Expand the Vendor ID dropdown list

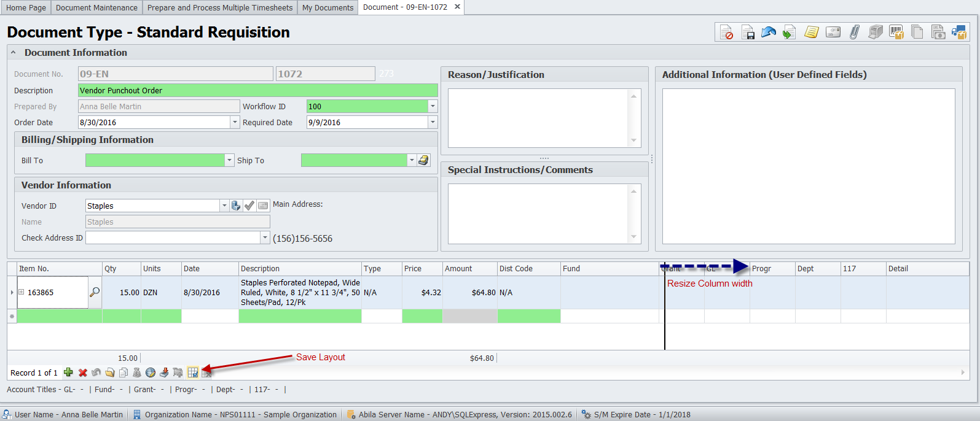tap(224, 206)
